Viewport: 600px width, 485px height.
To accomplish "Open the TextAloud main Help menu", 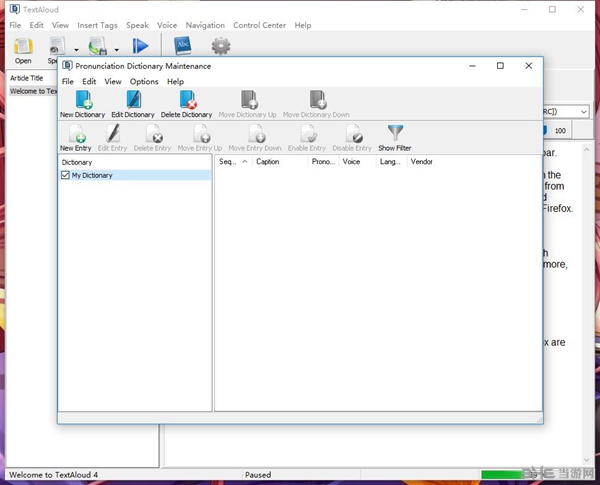I will pyautogui.click(x=303, y=25).
